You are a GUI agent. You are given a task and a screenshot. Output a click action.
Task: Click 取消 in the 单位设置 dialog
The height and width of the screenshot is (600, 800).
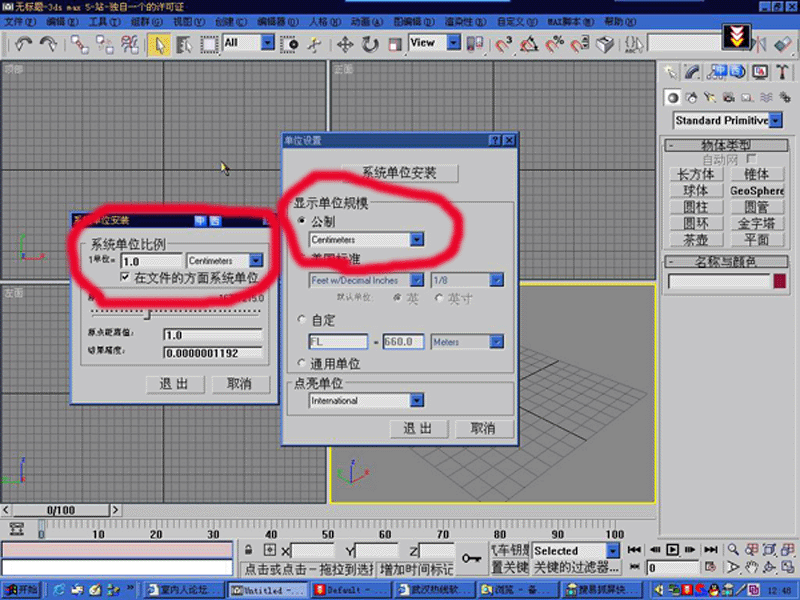tap(483, 429)
